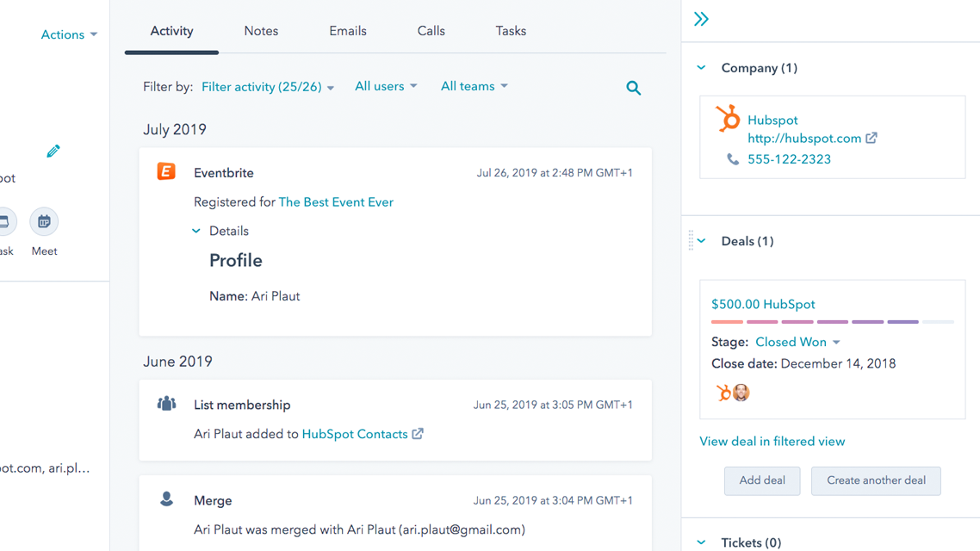Click the Meet calendar icon
This screenshot has height=551, width=980.
(x=43, y=222)
